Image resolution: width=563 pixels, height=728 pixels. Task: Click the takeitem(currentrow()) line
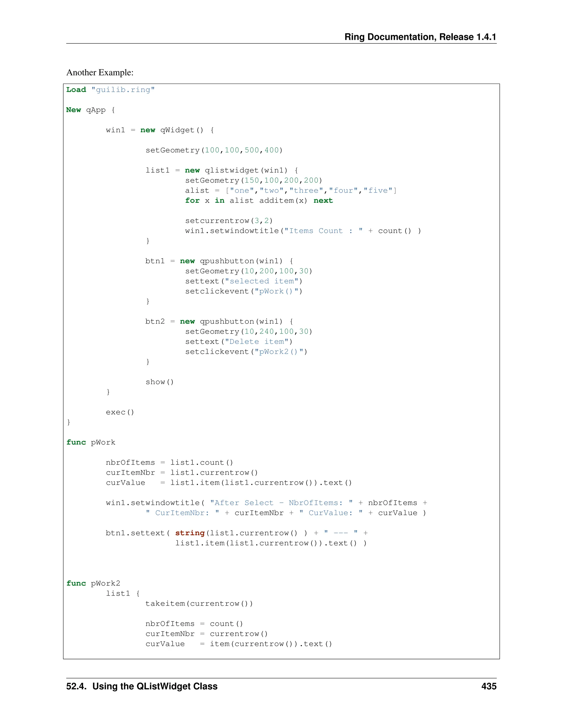pos(199,604)
